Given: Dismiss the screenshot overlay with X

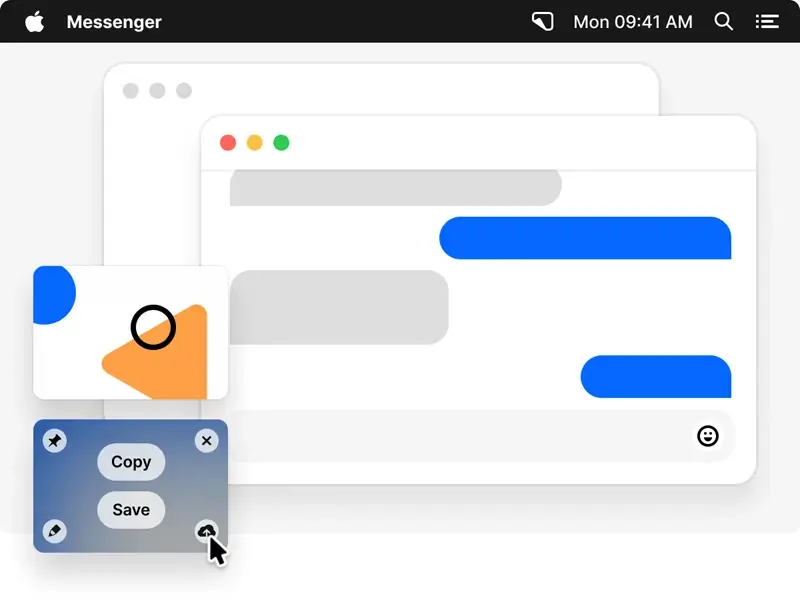Looking at the screenshot, I should (206, 440).
